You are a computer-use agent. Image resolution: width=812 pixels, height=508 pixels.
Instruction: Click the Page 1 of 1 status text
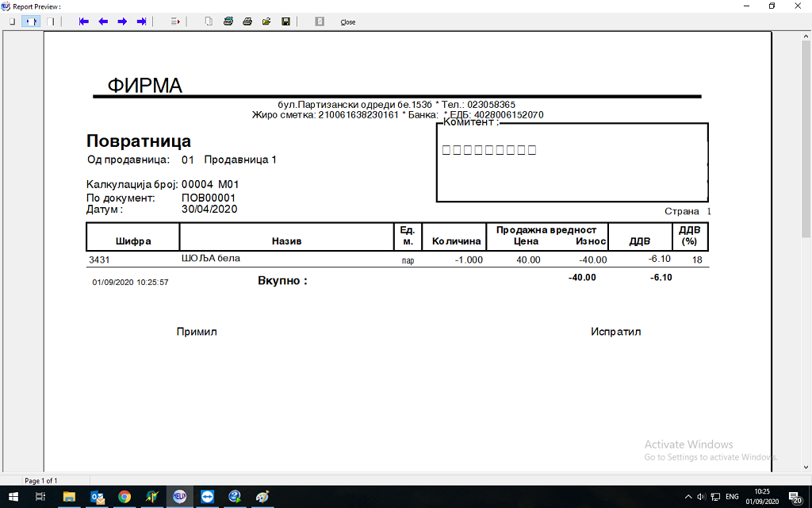(x=41, y=480)
